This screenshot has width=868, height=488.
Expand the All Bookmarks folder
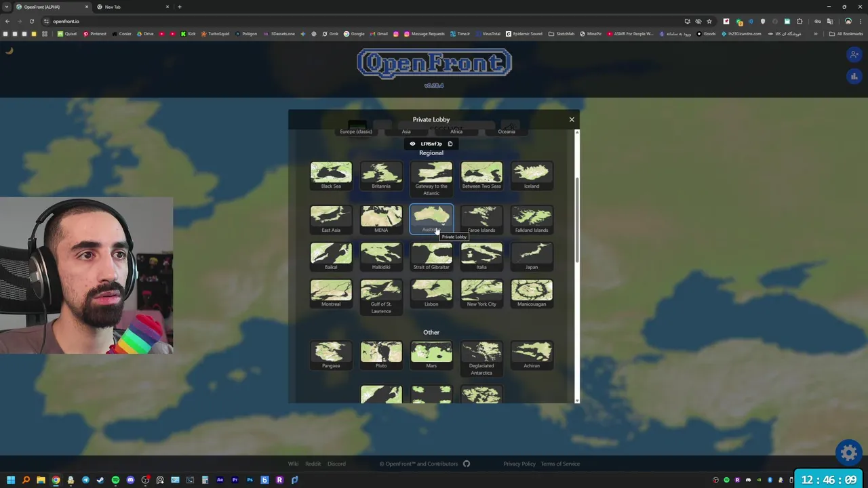tap(847, 34)
